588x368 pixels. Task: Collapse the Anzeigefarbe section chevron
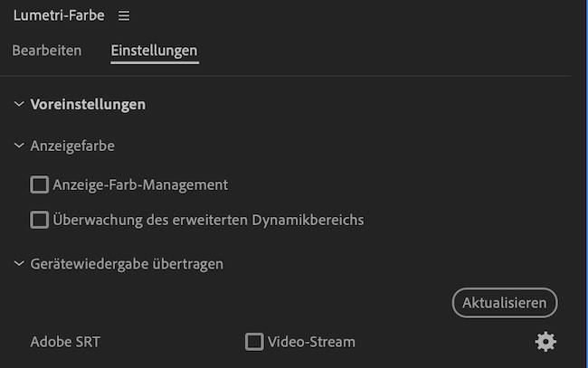19,145
